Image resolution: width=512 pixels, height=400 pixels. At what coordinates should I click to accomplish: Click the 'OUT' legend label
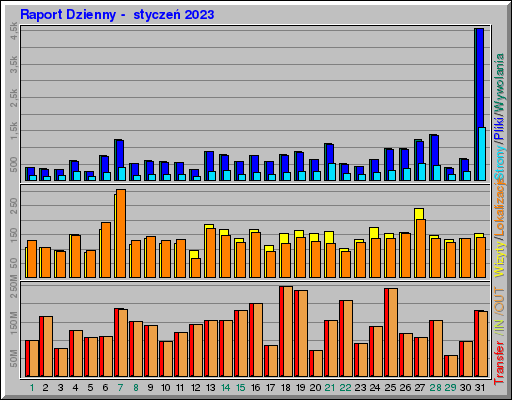[499, 301]
